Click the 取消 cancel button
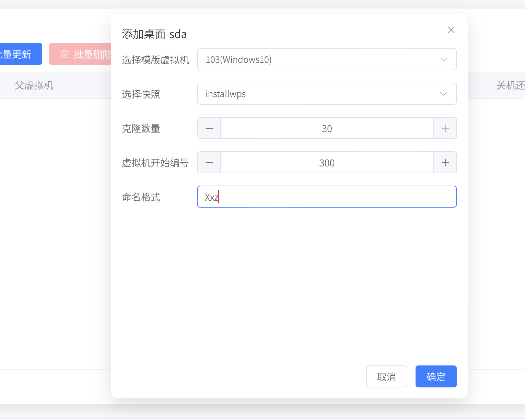Screen dimensions: 525x420 pos(386,376)
